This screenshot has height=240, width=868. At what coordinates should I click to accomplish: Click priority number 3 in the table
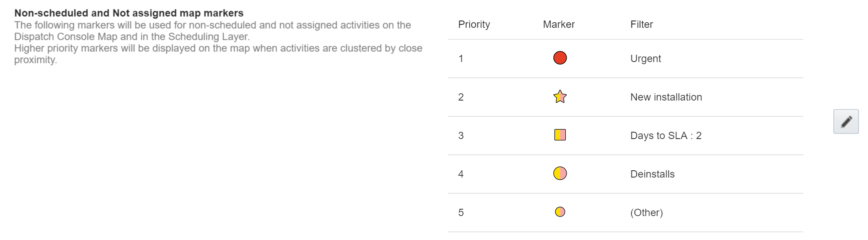[x=461, y=136]
